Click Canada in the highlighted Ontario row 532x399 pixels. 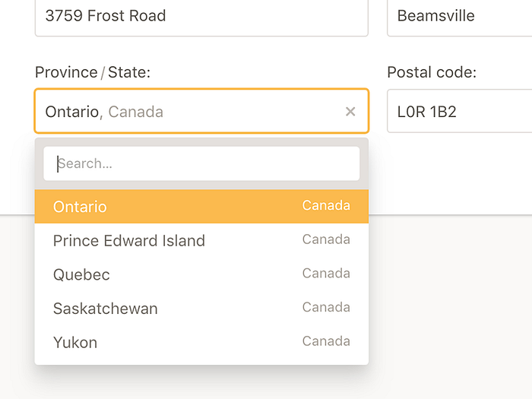point(326,205)
